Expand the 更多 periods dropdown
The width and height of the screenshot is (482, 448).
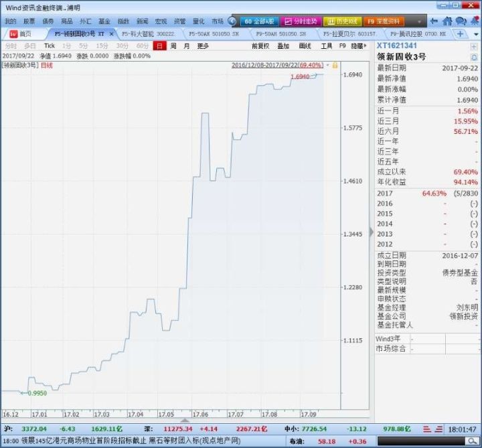point(203,46)
